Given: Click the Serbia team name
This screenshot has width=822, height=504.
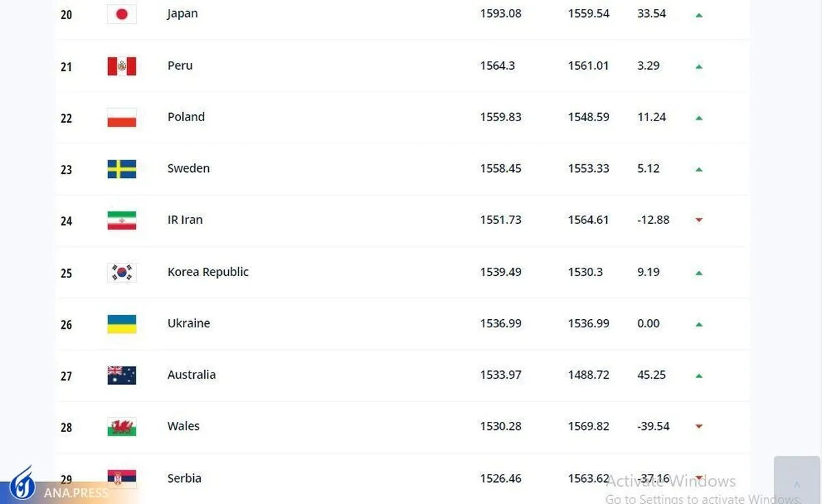Looking at the screenshot, I should (184, 478).
